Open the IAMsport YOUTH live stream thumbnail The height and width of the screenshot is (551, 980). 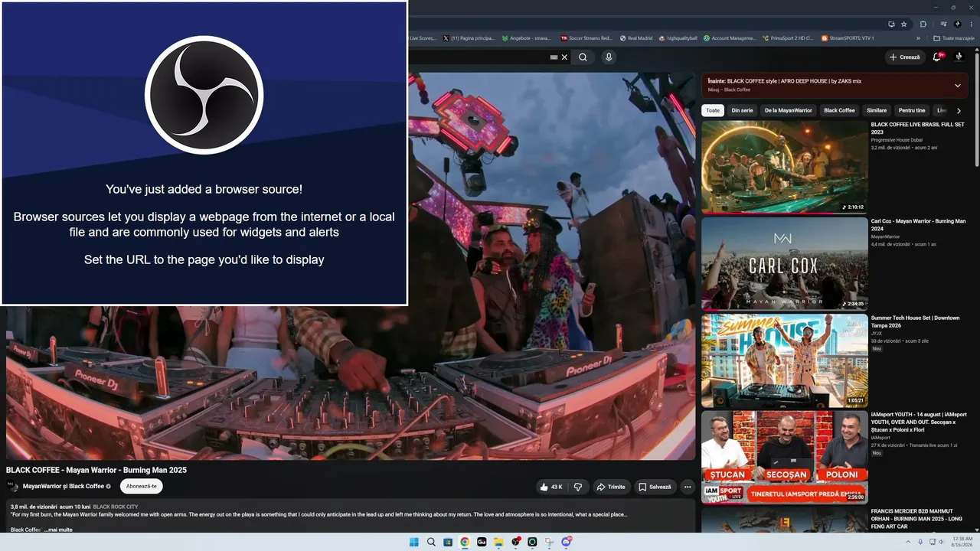(x=785, y=458)
